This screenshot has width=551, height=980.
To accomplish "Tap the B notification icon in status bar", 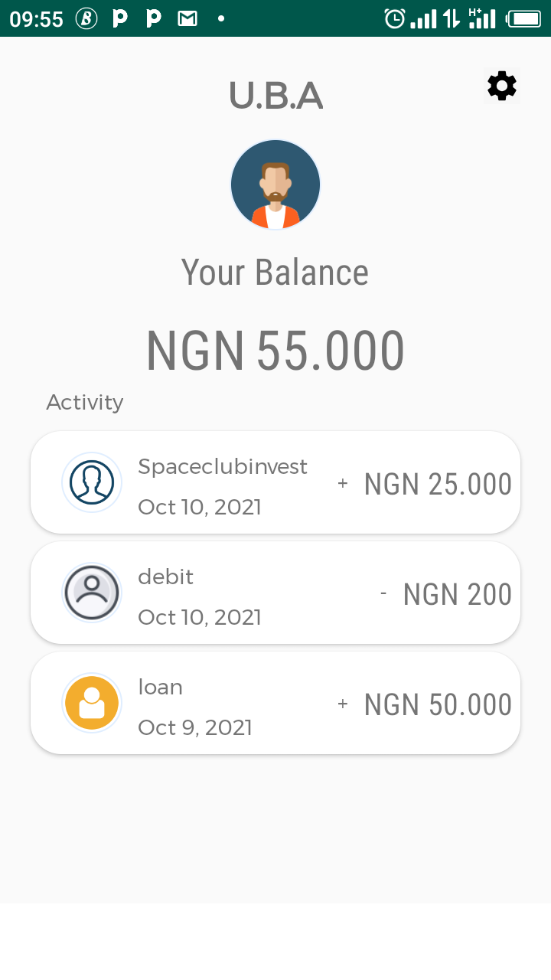I will [86, 18].
